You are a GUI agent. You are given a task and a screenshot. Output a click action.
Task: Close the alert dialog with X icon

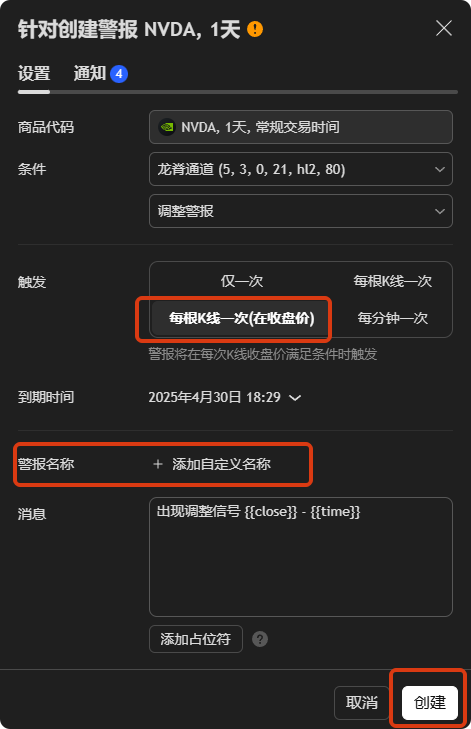pos(444,28)
